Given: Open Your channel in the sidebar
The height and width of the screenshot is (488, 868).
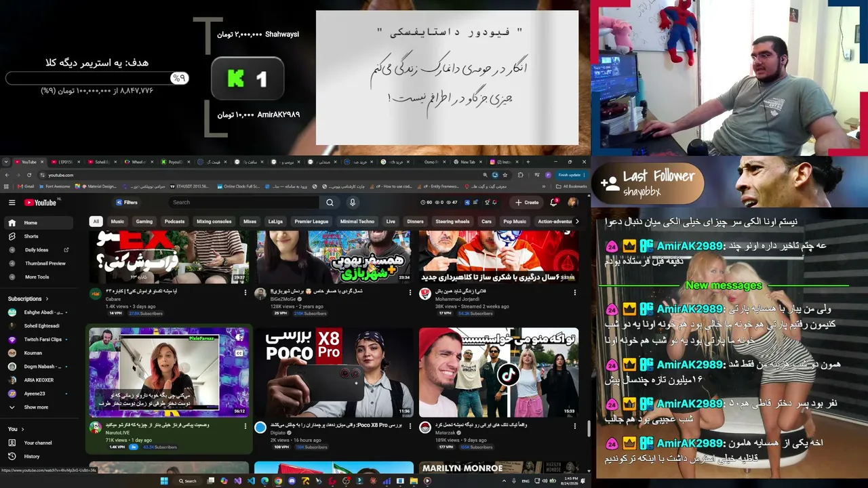Looking at the screenshot, I should (37, 443).
